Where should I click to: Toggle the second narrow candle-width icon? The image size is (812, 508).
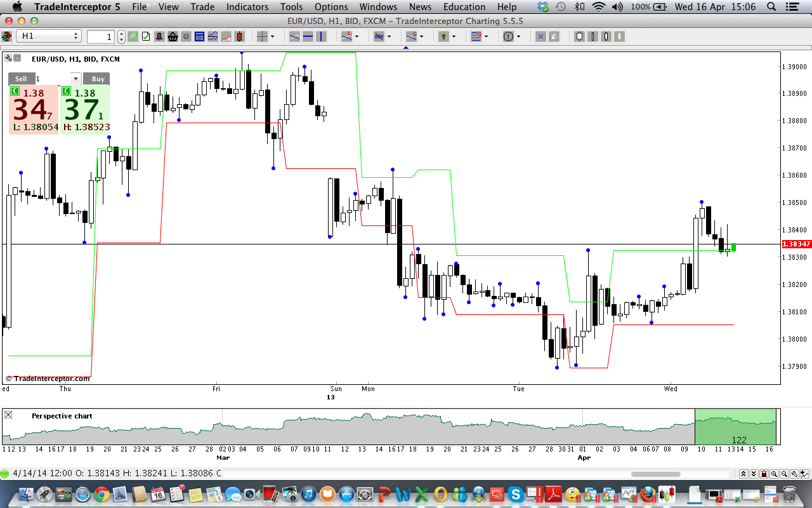pos(593,36)
